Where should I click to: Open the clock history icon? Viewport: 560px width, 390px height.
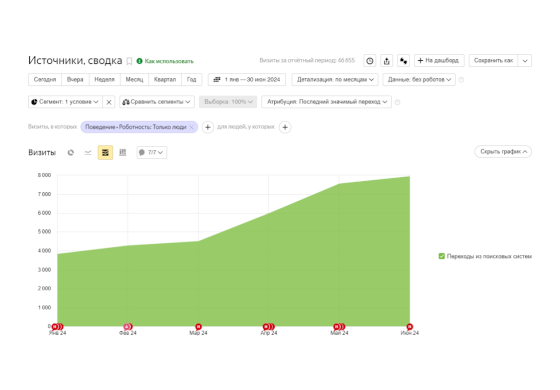370,61
